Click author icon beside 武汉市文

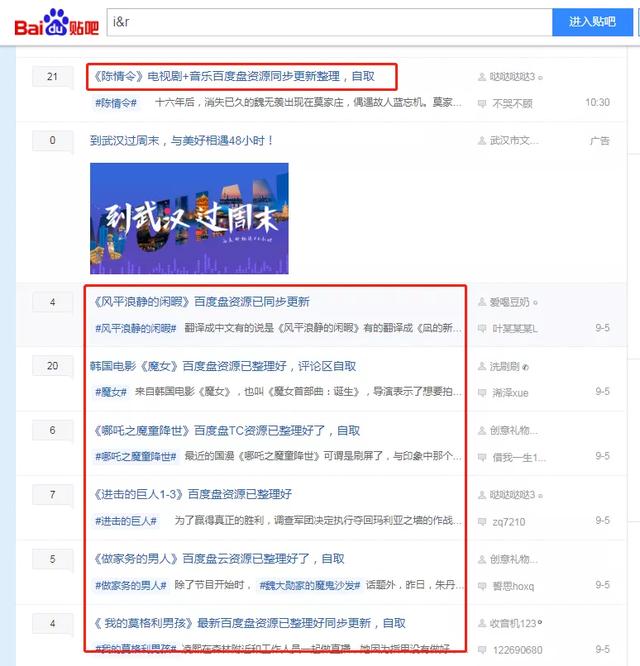pos(482,141)
